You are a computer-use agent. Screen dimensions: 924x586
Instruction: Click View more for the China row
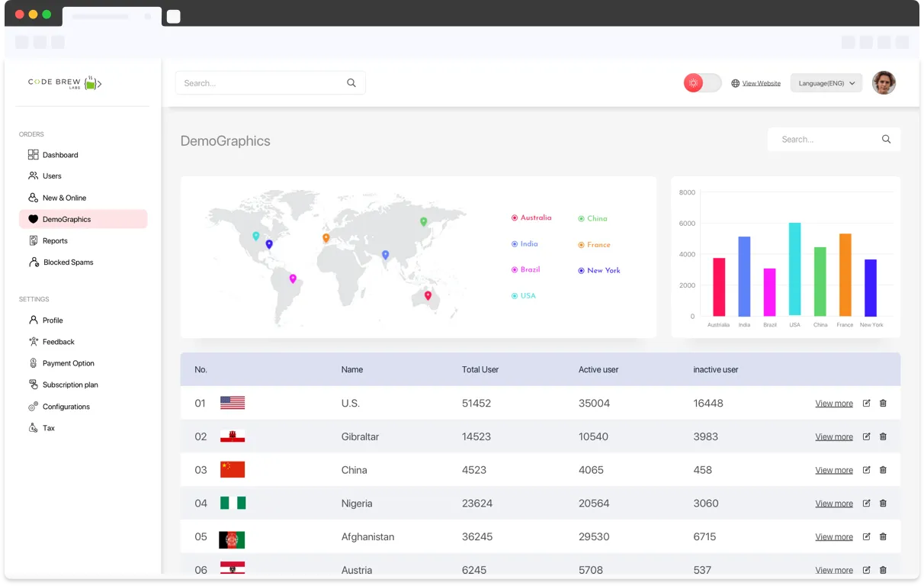(x=834, y=470)
